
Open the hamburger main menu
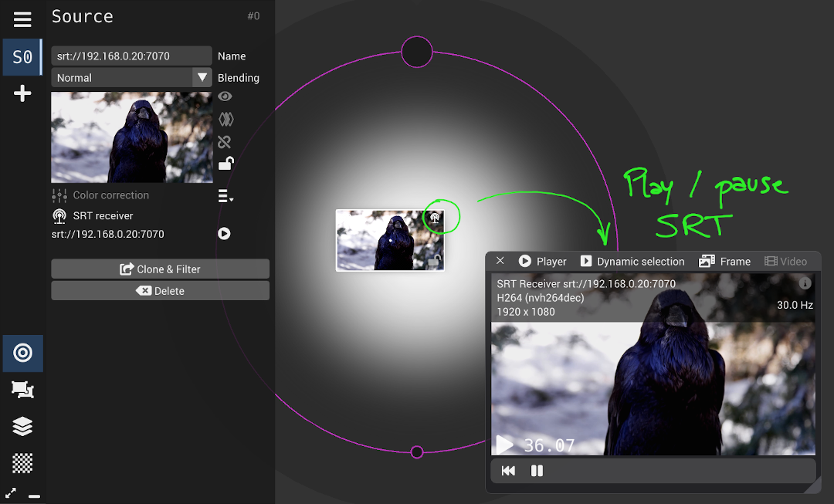click(22, 20)
